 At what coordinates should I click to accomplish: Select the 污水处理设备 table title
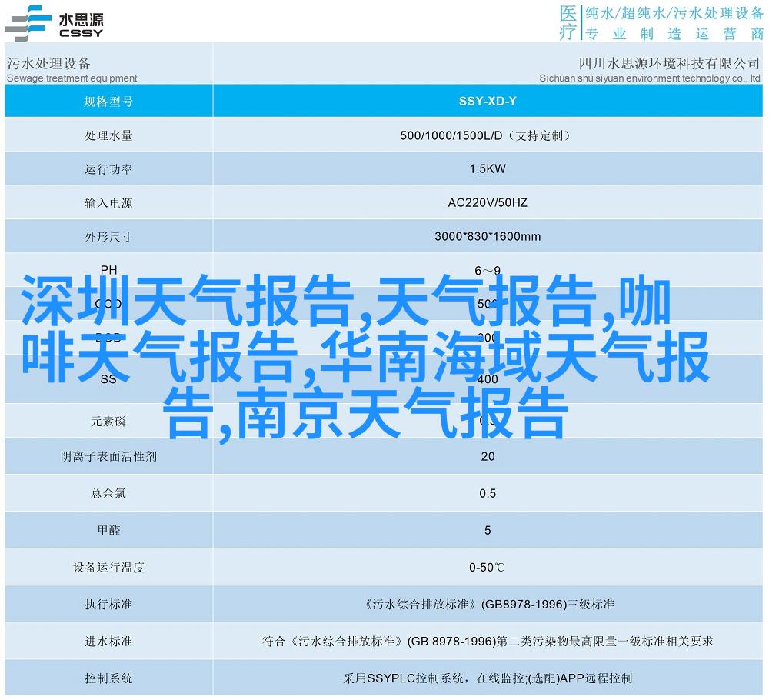click(48, 63)
